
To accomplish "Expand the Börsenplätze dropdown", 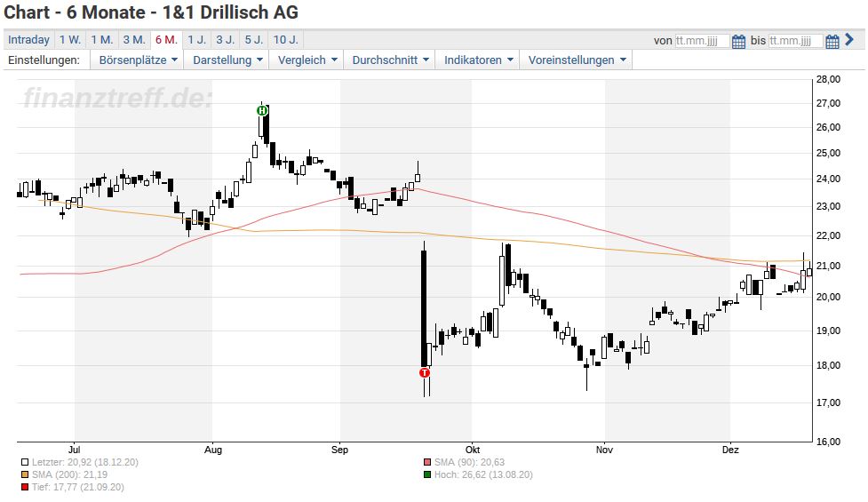I will (x=138, y=60).
